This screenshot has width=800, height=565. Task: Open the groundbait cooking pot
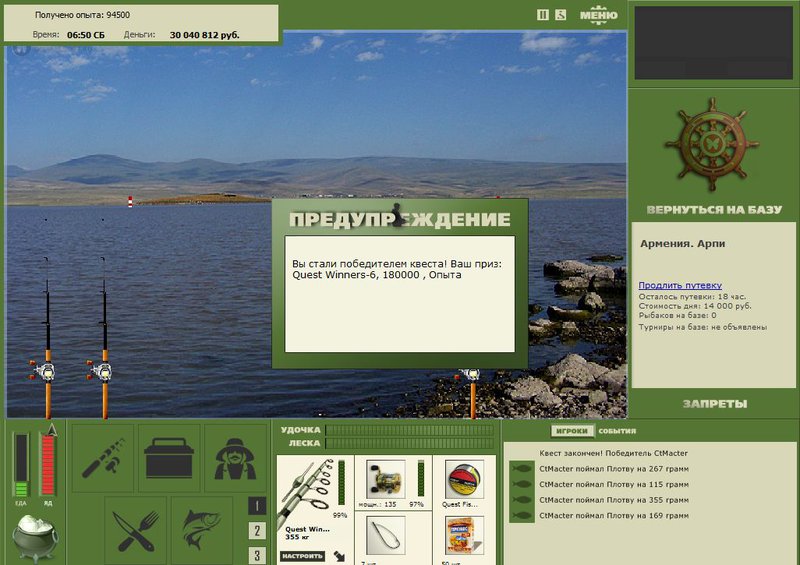35,537
